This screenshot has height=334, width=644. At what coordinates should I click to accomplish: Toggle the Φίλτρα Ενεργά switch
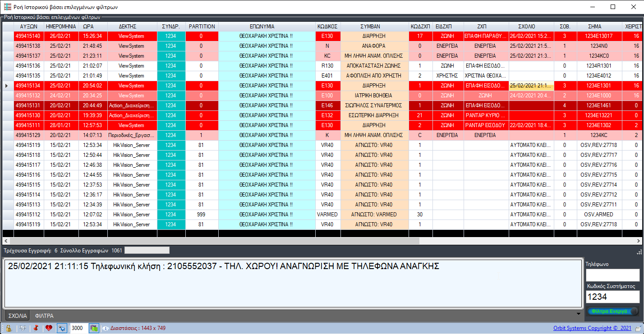coord(613,311)
